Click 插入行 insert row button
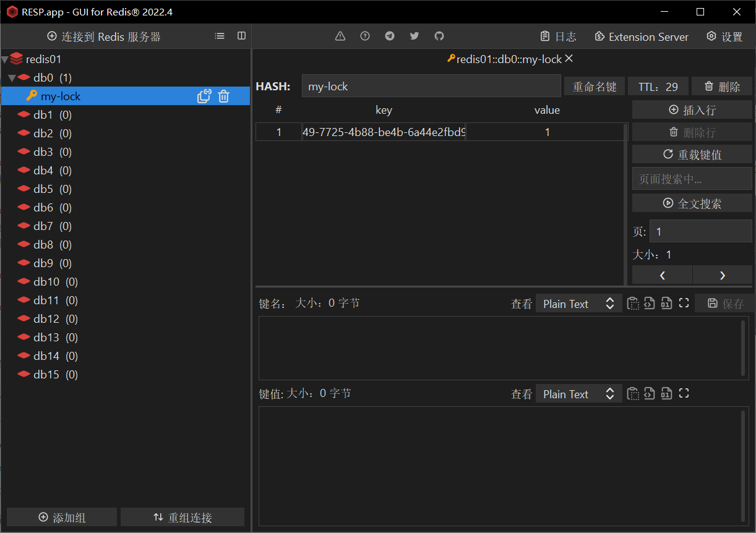Viewport: 756px width, 533px height. click(692, 110)
